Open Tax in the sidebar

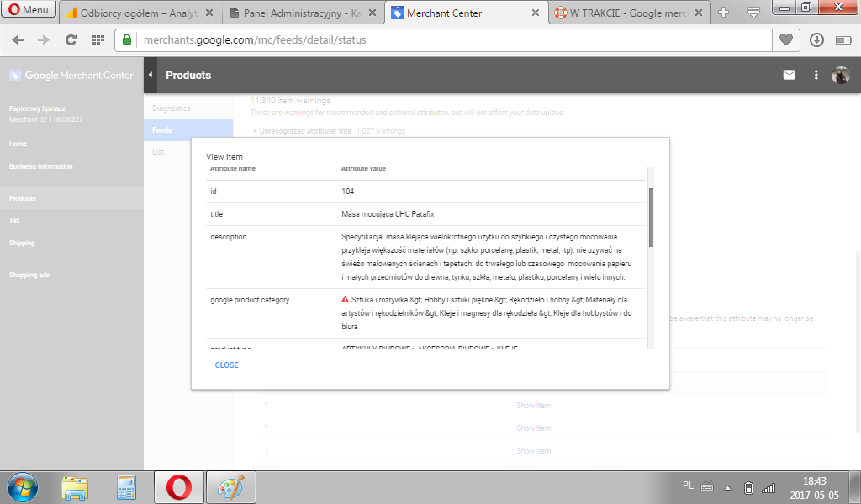[14, 220]
